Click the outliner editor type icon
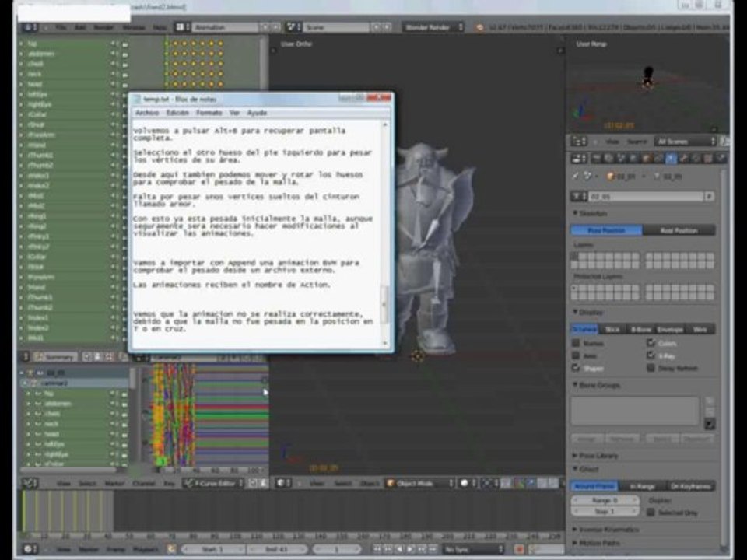 coord(579,142)
